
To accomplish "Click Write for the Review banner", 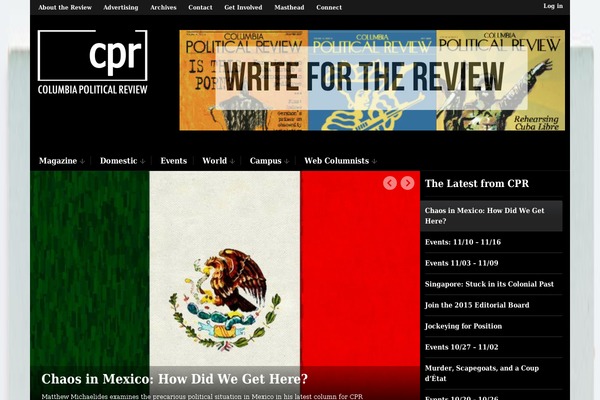I will point(372,80).
